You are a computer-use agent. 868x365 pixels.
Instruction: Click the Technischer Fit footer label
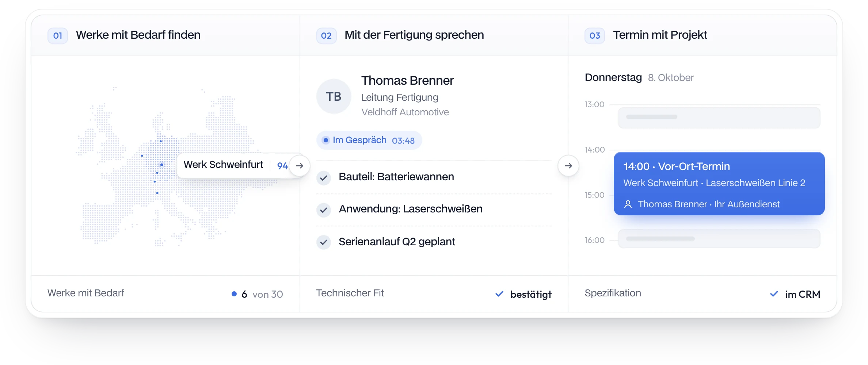350,293
